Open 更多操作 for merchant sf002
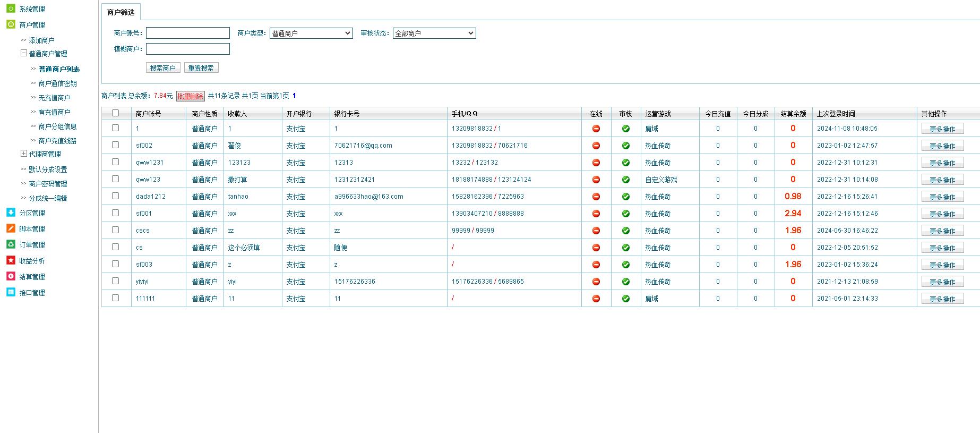 tap(942, 146)
